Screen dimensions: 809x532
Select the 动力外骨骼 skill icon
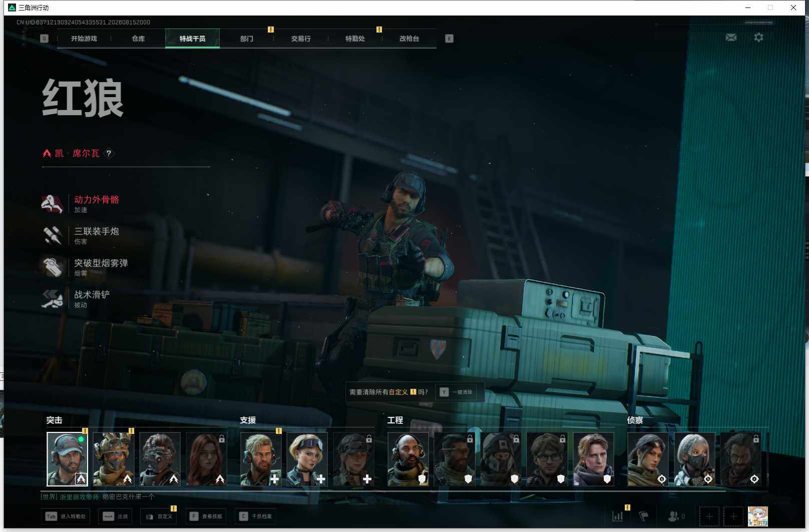click(53, 204)
